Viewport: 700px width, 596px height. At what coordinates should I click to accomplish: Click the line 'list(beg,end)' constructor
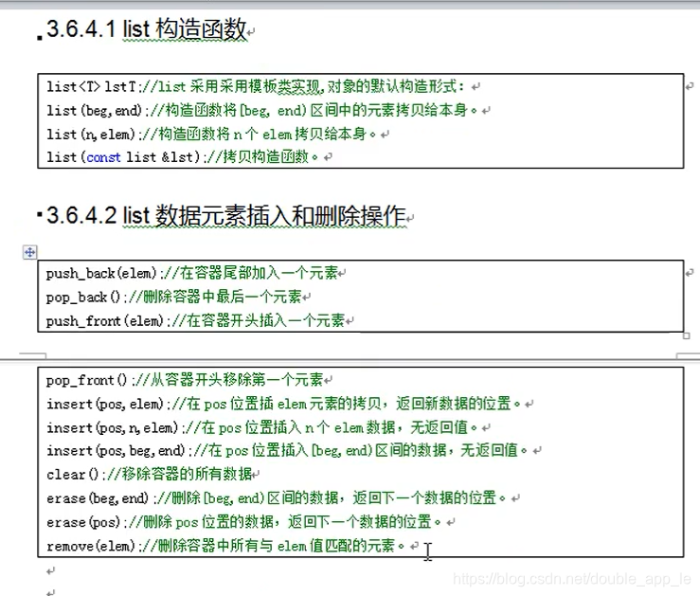(x=261, y=110)
